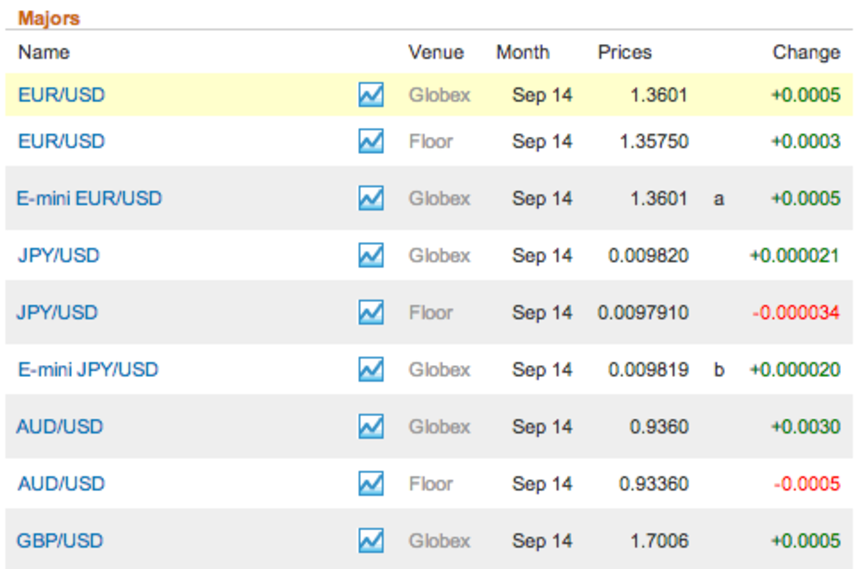Click chart icon for E-mini JPY/USD
This screenshot has width=860, height=569.
click(x=371, y=369)
